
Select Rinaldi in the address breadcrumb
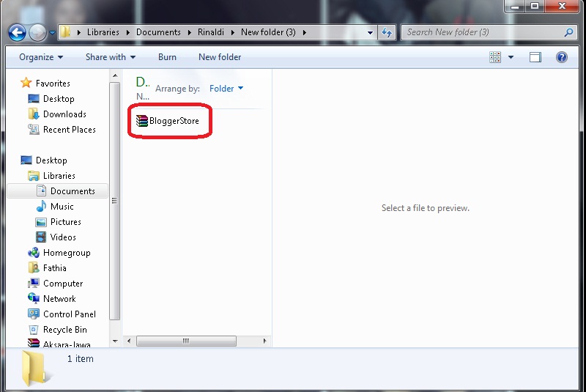point(210,32)
